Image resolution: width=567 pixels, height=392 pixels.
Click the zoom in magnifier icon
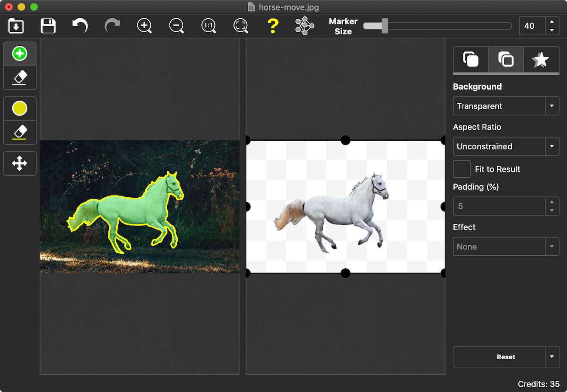pos(144,26)
